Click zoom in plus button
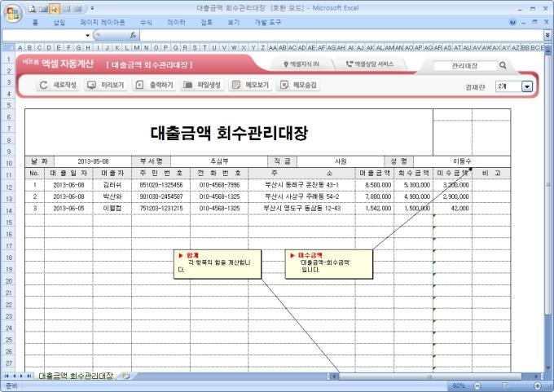 538,385
